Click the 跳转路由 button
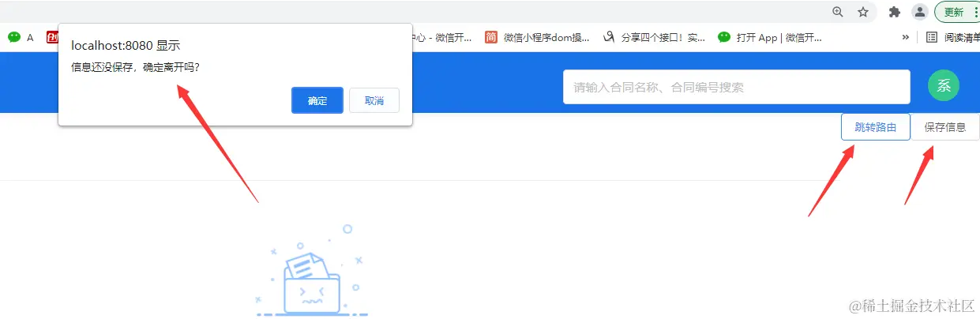980x319 pixels. [x=876, y=127]
